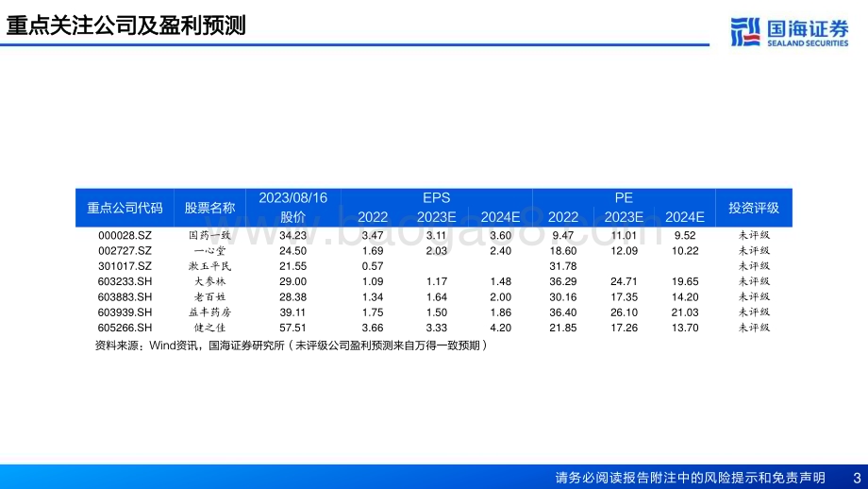Select stock code 603883.SH
The height and width of the screenshot is (489, 868).
125,296
